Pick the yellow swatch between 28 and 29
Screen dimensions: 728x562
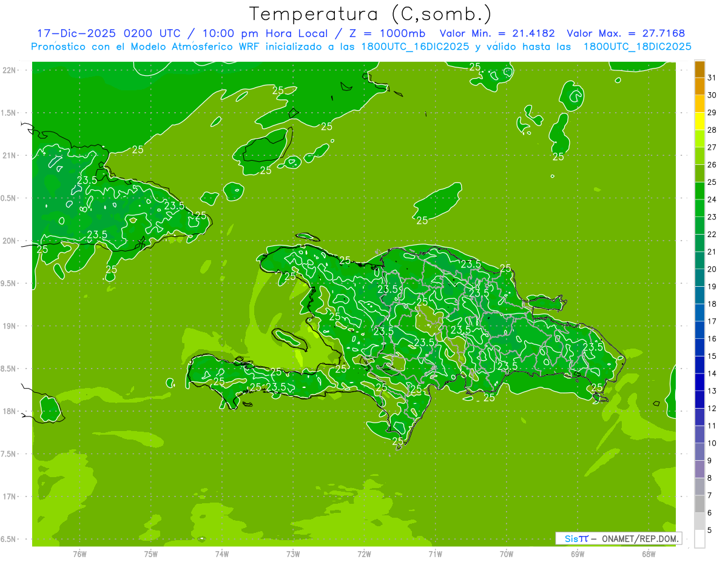(699, 121)
